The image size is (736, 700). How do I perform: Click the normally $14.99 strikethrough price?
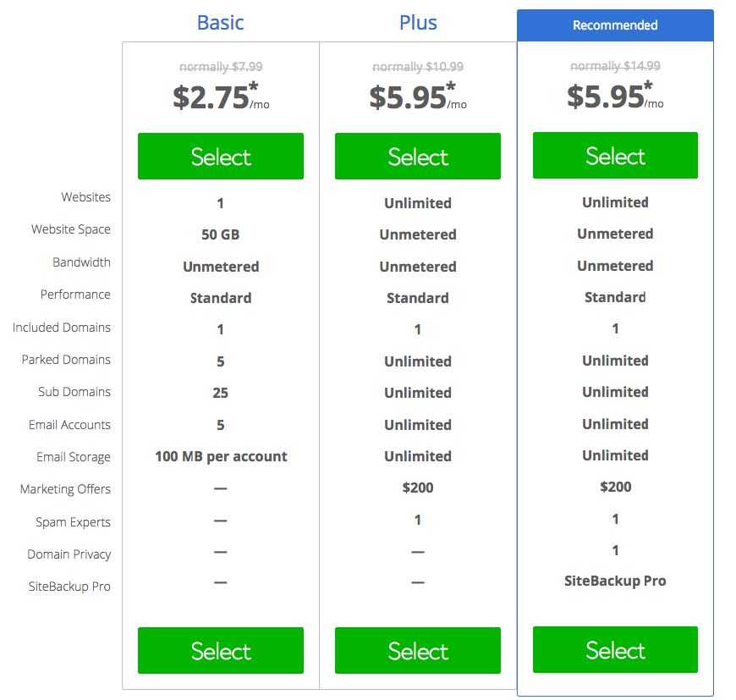click(x=615, y=66)
